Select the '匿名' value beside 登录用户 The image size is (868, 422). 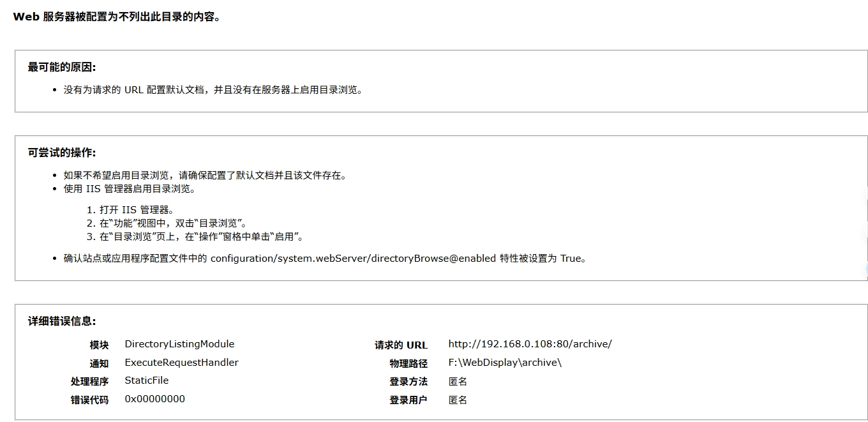coord(458,400)
